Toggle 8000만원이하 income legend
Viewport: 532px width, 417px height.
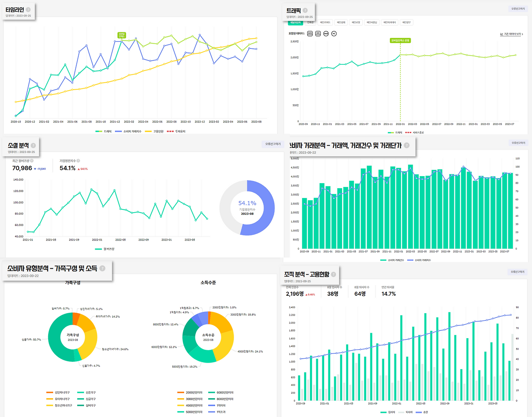tap(221, 399)
